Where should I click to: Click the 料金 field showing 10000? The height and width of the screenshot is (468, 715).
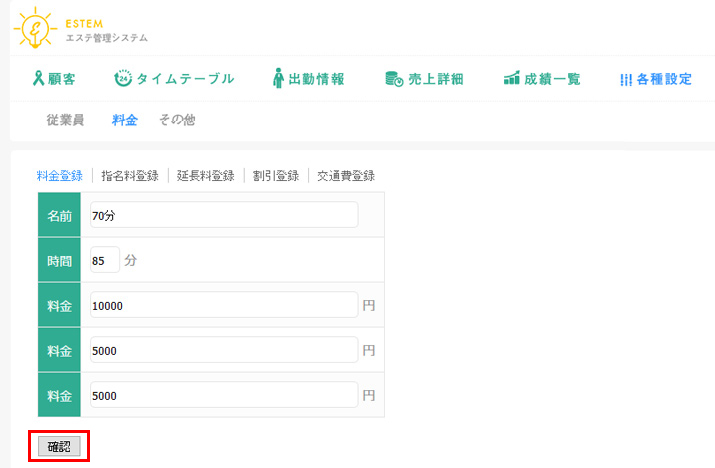[x=223, y=305]
